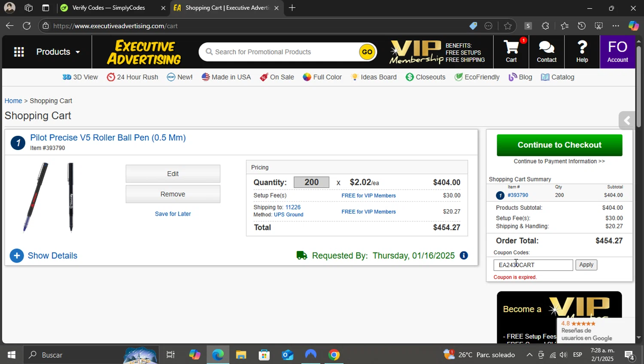This screenshot has width=644, height=364.
Task: Click the red pen product thumbnail
Action: [36, 197]
